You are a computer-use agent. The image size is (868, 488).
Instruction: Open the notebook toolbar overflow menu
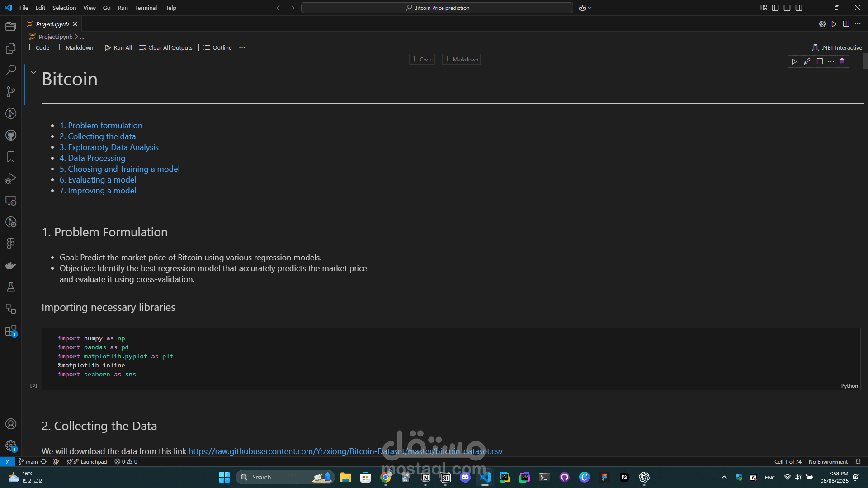point(242,47)
